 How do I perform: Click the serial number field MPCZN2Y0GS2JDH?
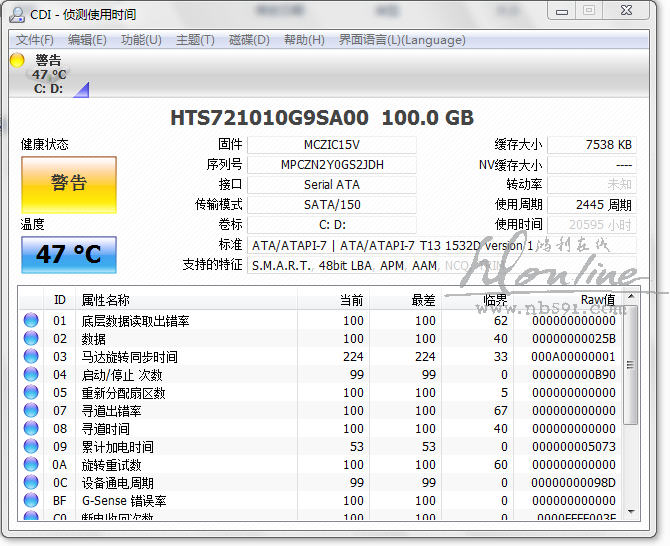(332, 165)
